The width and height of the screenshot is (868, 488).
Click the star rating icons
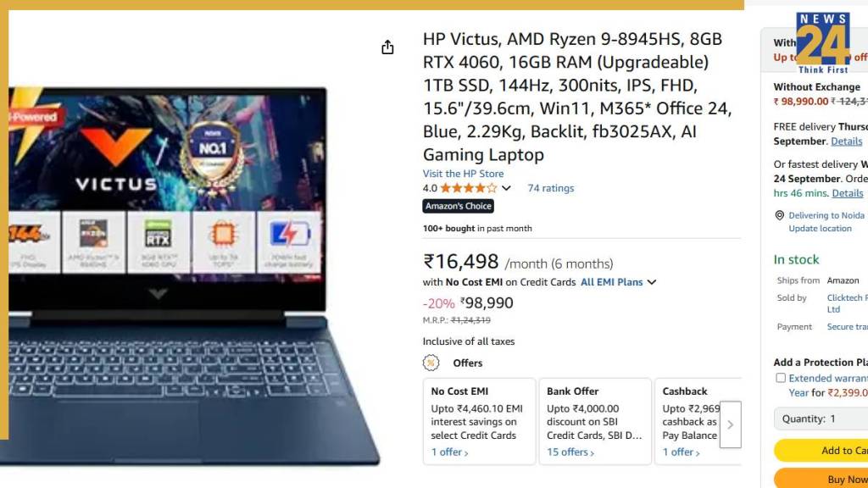[468, 188]
